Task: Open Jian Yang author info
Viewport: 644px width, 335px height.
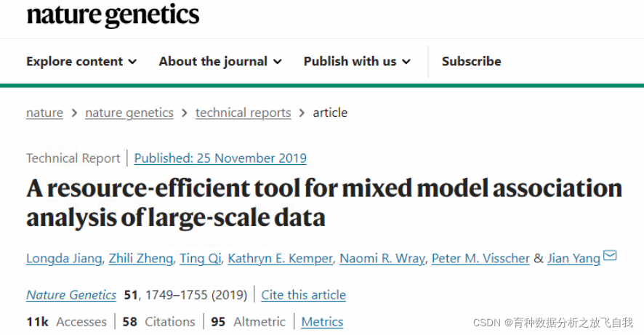Action: (573, 258)
